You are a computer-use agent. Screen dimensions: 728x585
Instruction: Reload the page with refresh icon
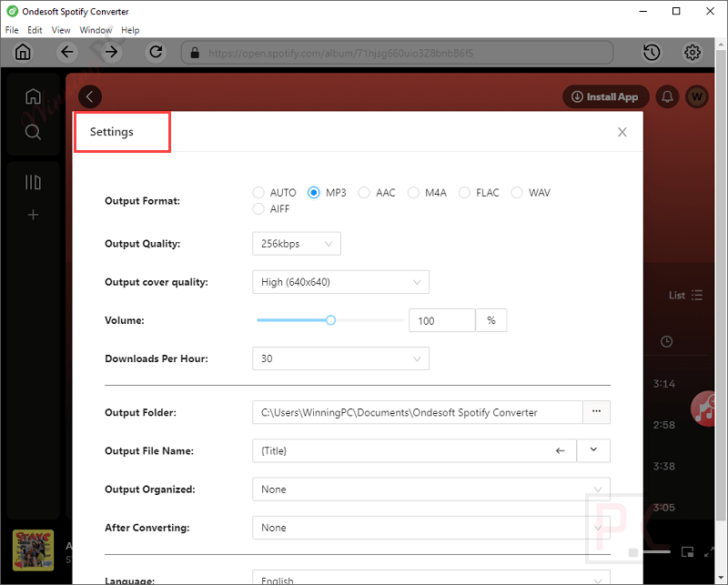(x=156, y=52)
